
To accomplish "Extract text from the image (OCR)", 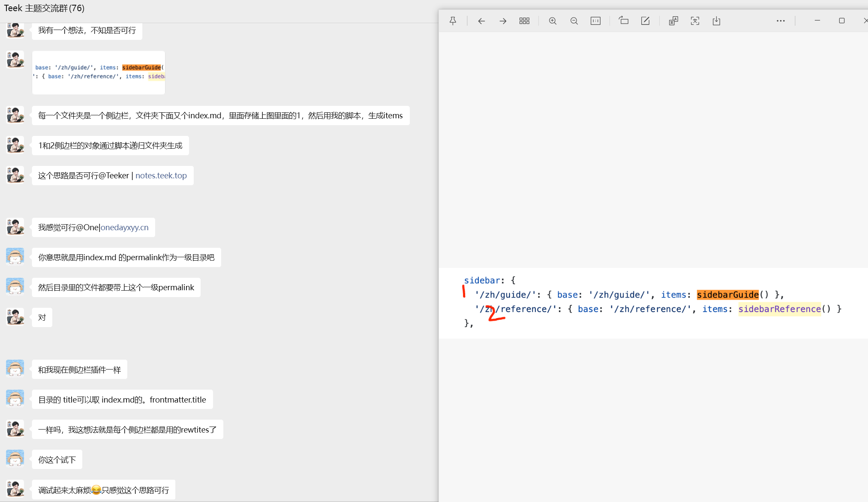I will pyautogui.click(x=695, y=21).
